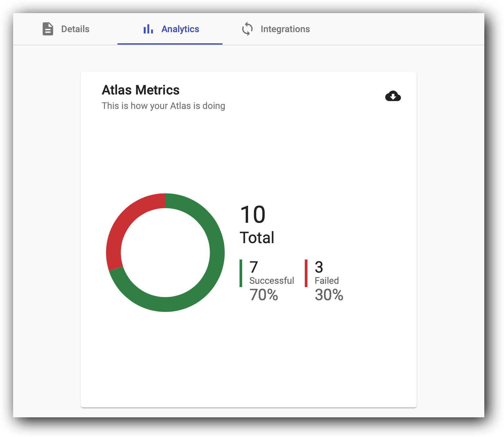This screenshot has height=437, width=504.
Task: Click the 'This is how your Atlas is doing' subtitle
Action: [163, 106]
